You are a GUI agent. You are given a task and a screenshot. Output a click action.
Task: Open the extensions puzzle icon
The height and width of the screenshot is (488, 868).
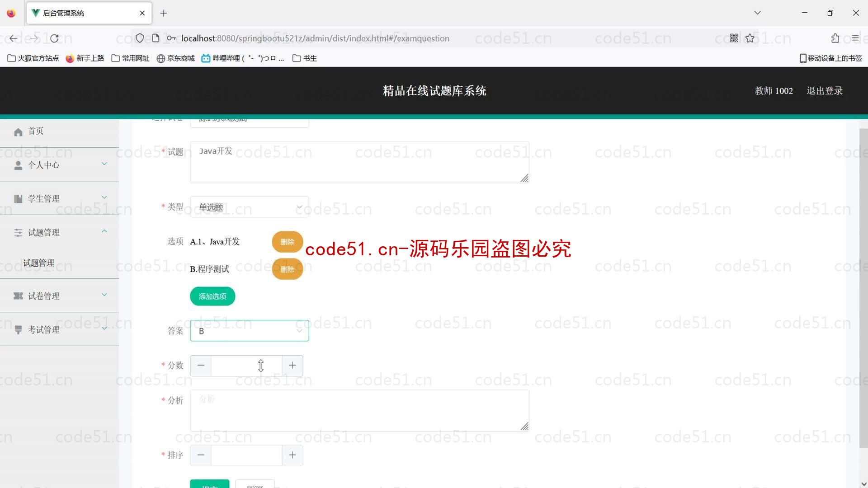coord(835,38)
